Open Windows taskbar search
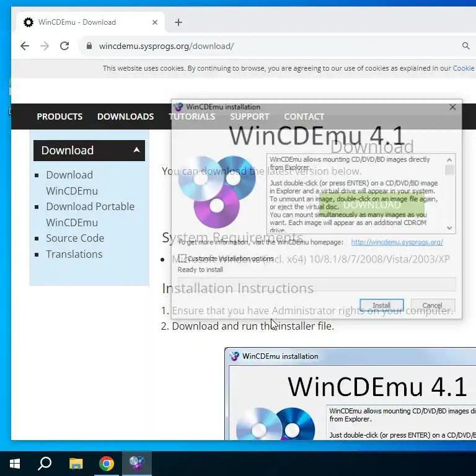476x476 pixels. [45, 464]
